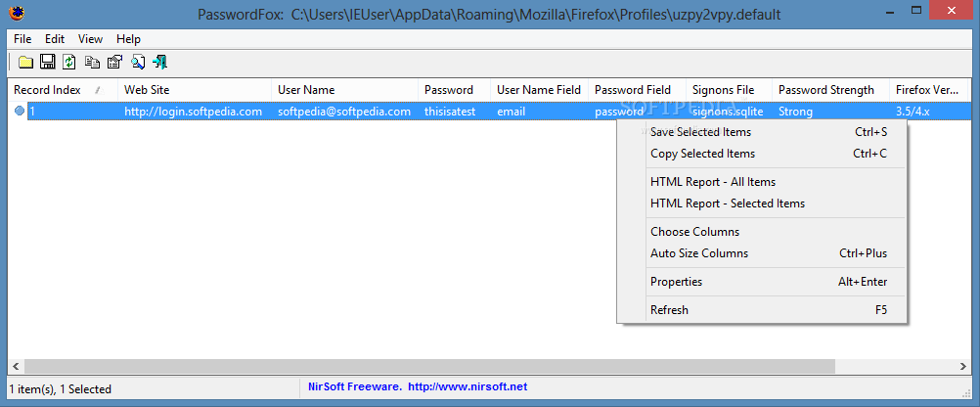Screen dimensions: 980x407
Task: Open Choose Columns from context menu
Action: [x=762, y=231]
